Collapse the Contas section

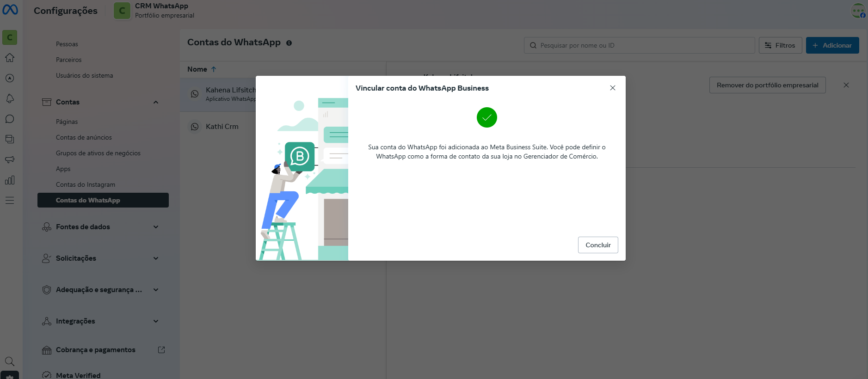156,102
